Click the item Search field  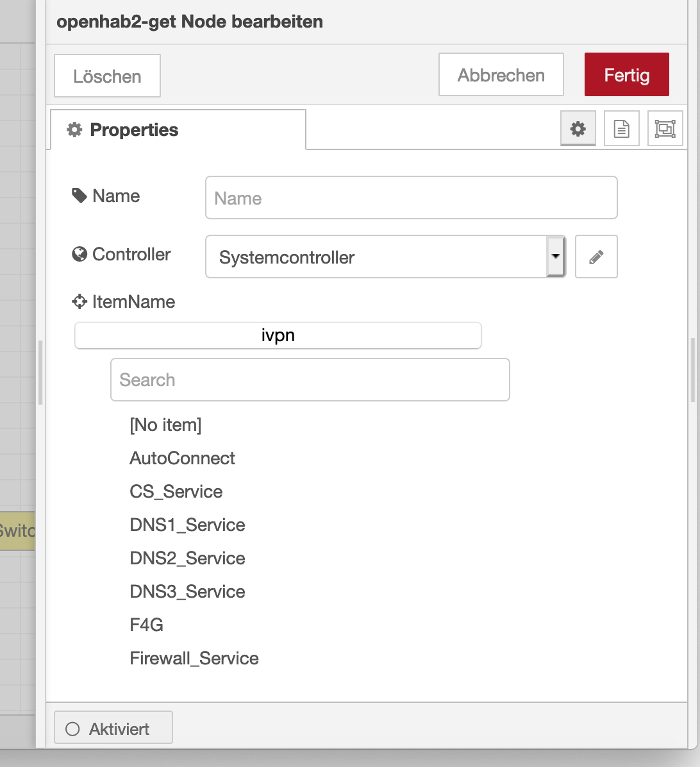click(x=310, y=380)
